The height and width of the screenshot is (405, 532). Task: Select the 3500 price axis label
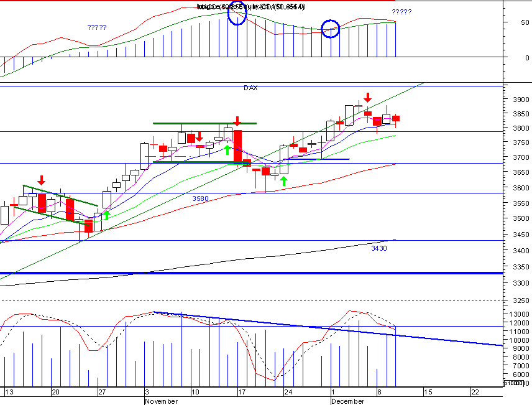(x=521, y=218)
